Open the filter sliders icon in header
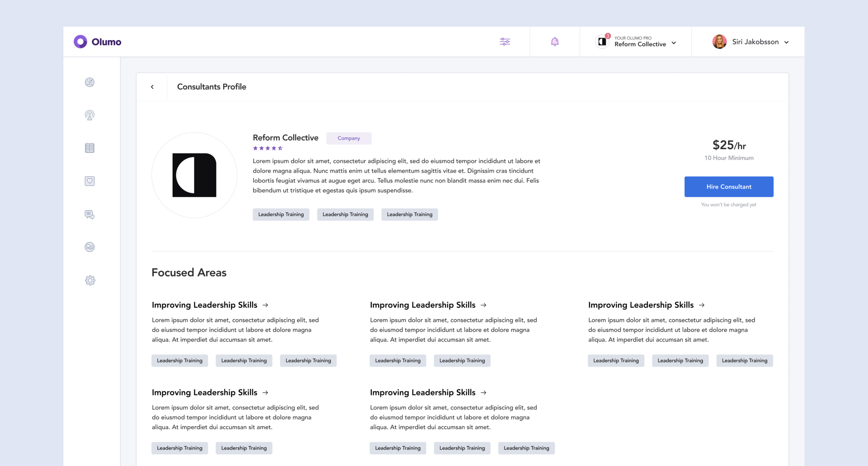Viewport: 868px width, 466px height. (x=505, y=42)
